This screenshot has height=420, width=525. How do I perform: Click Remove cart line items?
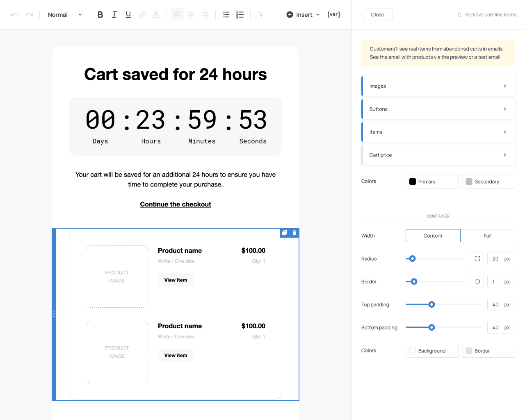coord(487,15)
